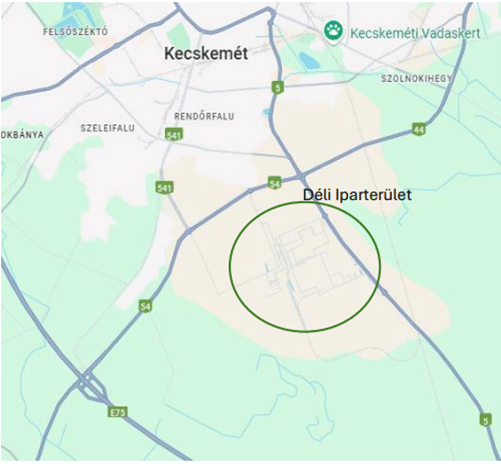The image size is (501, 464).
Task: Click the Déli Iparterület label
Action: tap(357, 195)
